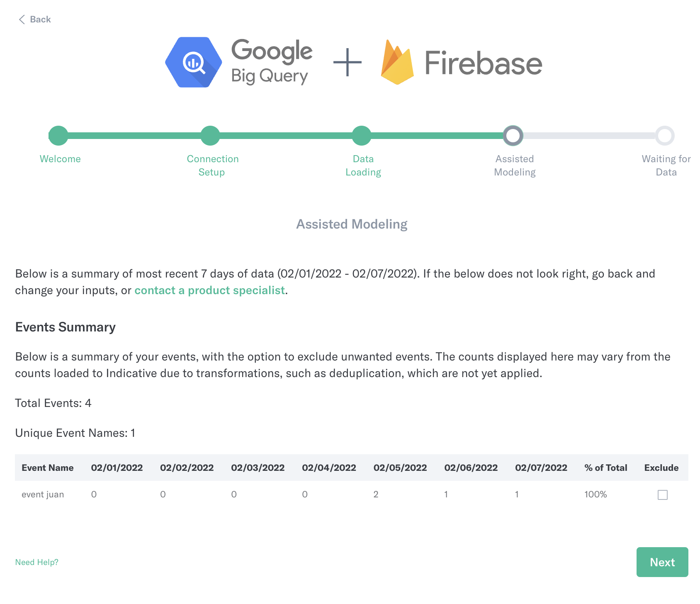This screenshot has height=604, width=700.
Task: Go to the Next step
Action: click(x=662, y=562)
